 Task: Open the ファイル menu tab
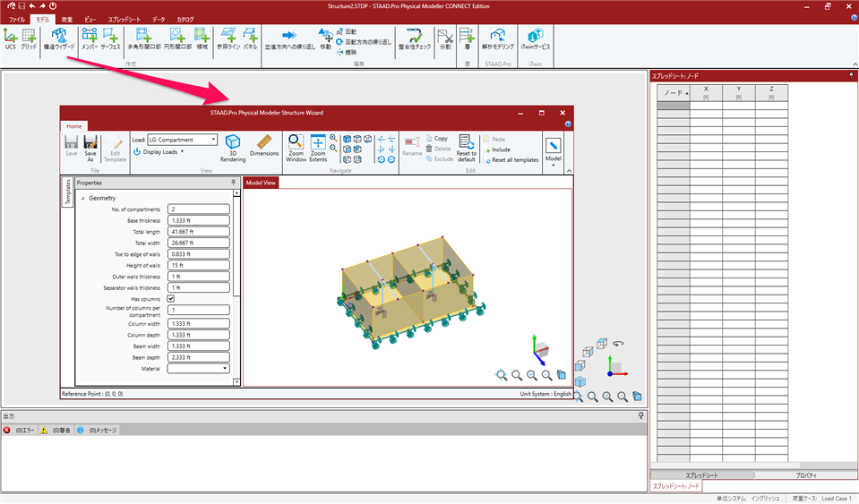(16, 19)
